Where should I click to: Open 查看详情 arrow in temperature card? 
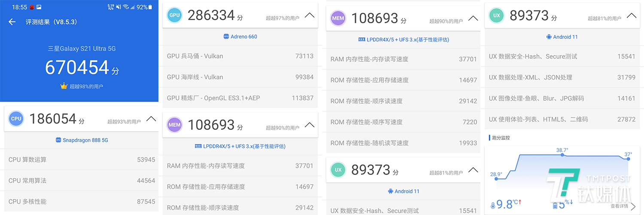633,207
